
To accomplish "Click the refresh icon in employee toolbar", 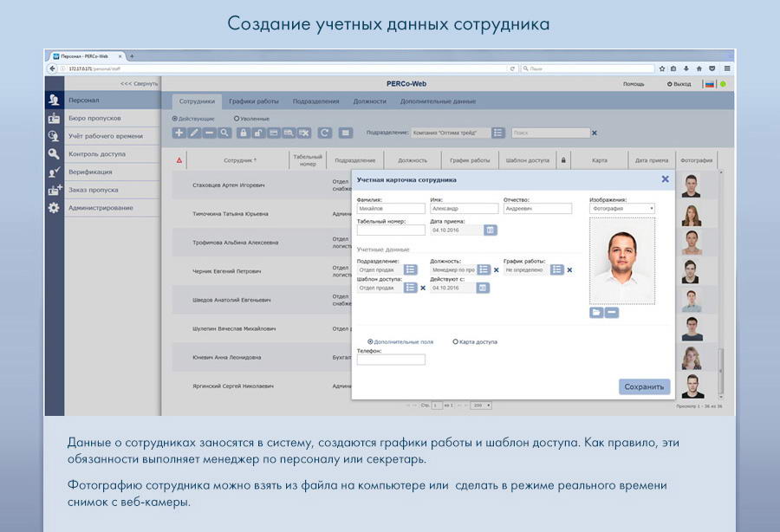I will [324, 133].
